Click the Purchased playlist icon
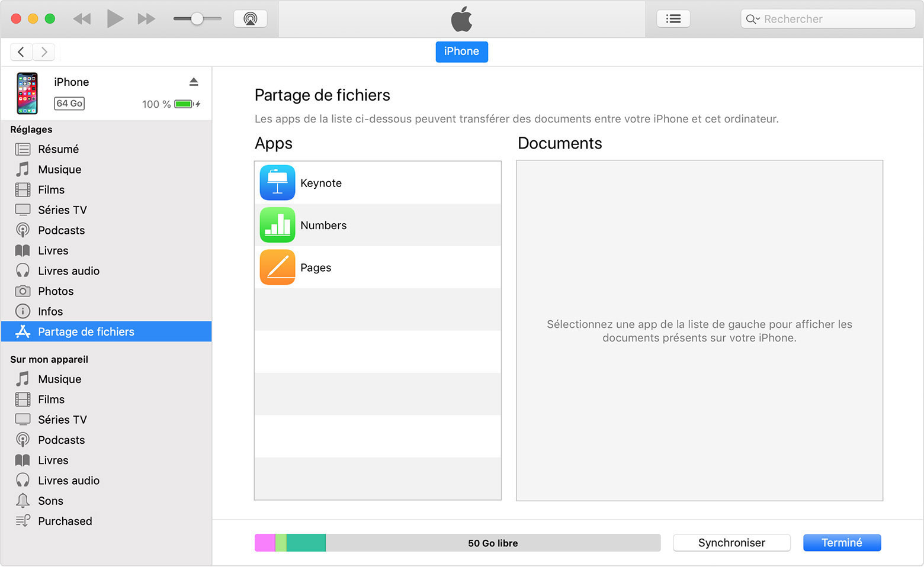Viewport: 924px width, 567px height. pyautogui.click(x=23, y=521)
